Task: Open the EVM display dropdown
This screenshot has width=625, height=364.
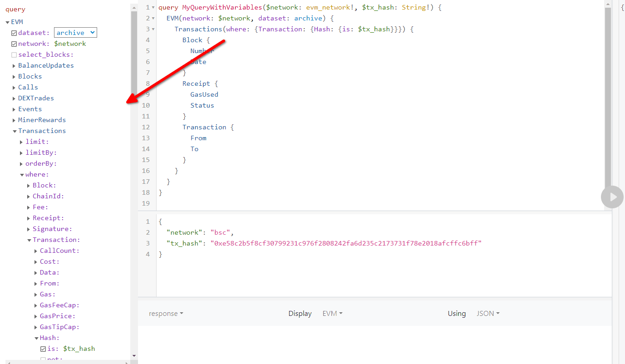Action: (x=332, y=314)
